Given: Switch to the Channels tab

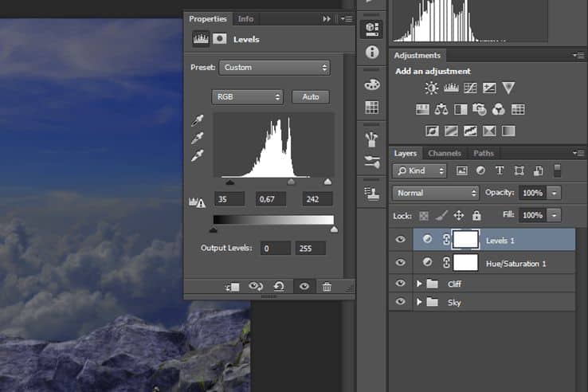Looking at the screenshot, I should click(x=445, y=153).
